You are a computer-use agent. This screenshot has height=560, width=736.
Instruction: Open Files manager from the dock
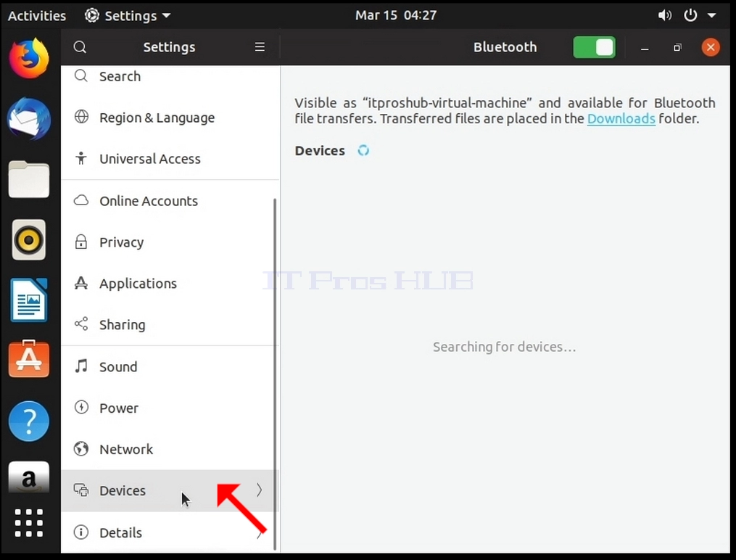(x=28, y=179)
